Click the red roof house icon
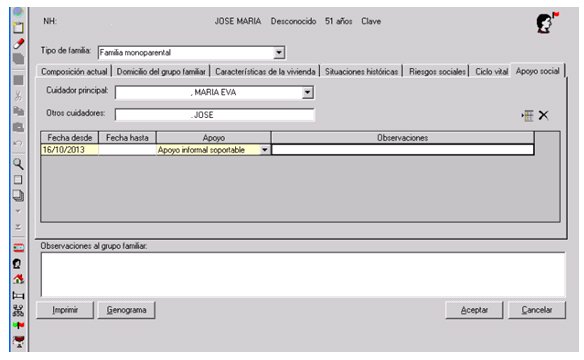Screen dimensions: 584x360 (18, 279)
